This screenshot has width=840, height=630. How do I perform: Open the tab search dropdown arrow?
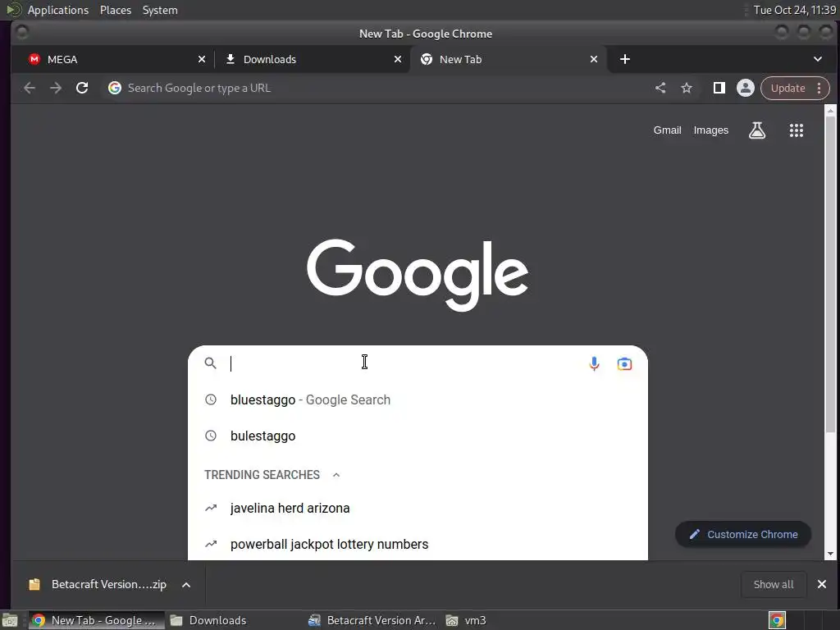(818, 59)
